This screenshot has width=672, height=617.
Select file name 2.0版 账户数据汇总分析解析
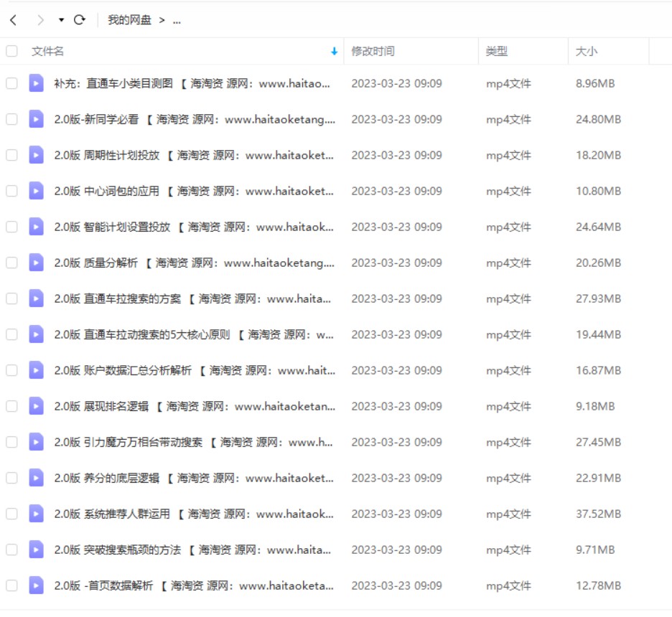point(195,370)
